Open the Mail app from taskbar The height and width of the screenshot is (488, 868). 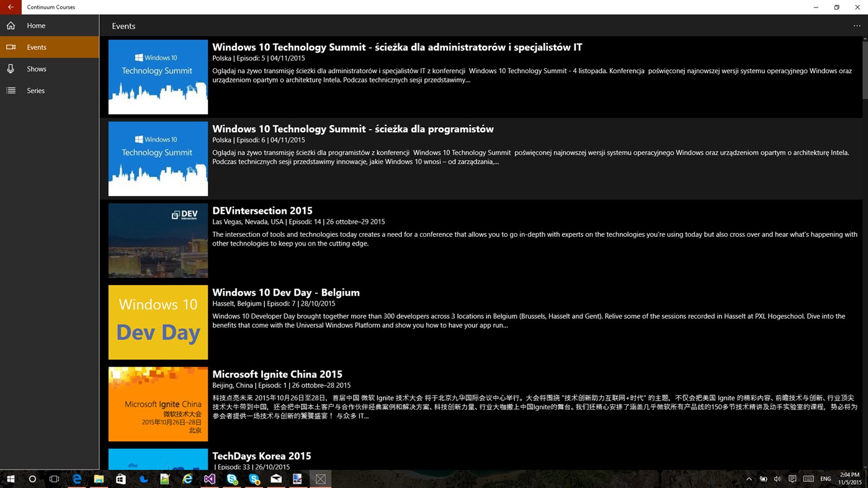276,479
